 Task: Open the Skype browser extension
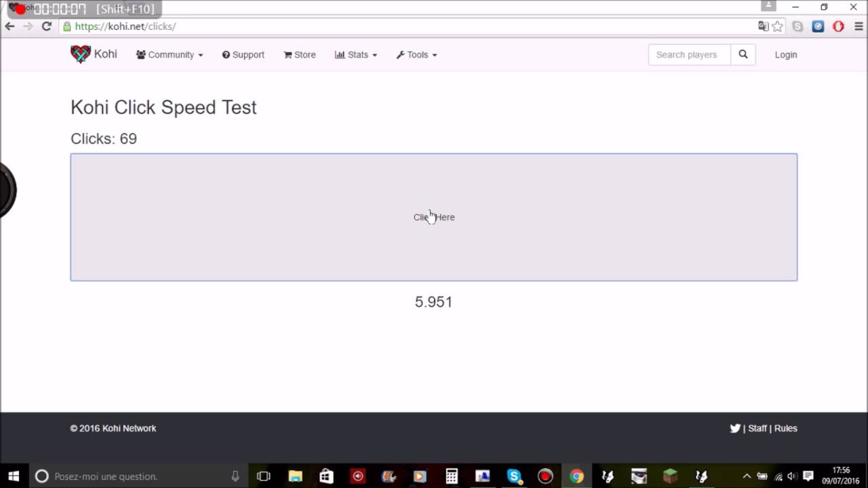pyautogui.click(x=798, y=26)
